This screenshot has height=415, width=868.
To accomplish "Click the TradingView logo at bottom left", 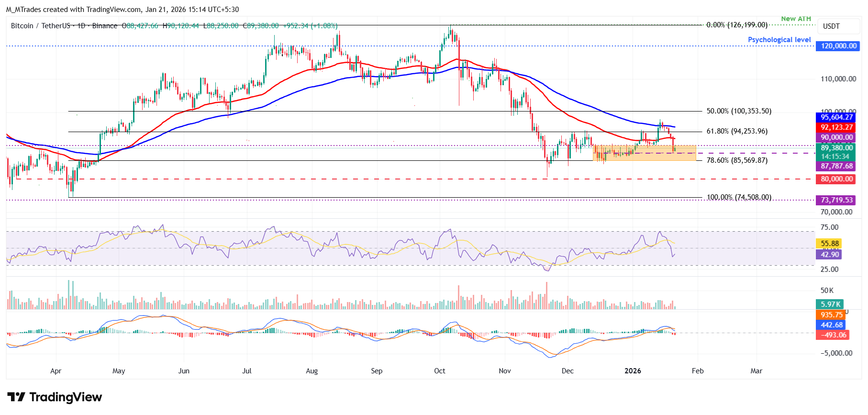I will point(55,397).
